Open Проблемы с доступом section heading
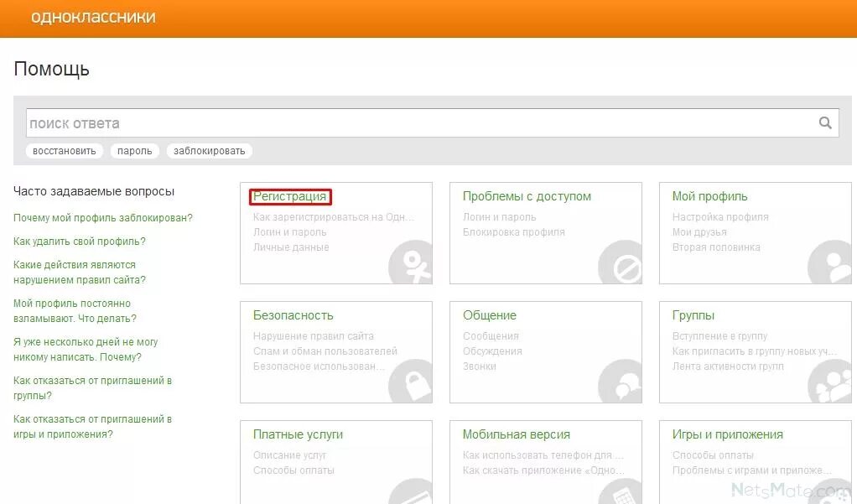This screenshot has height=504, width=857. [527, 196]
